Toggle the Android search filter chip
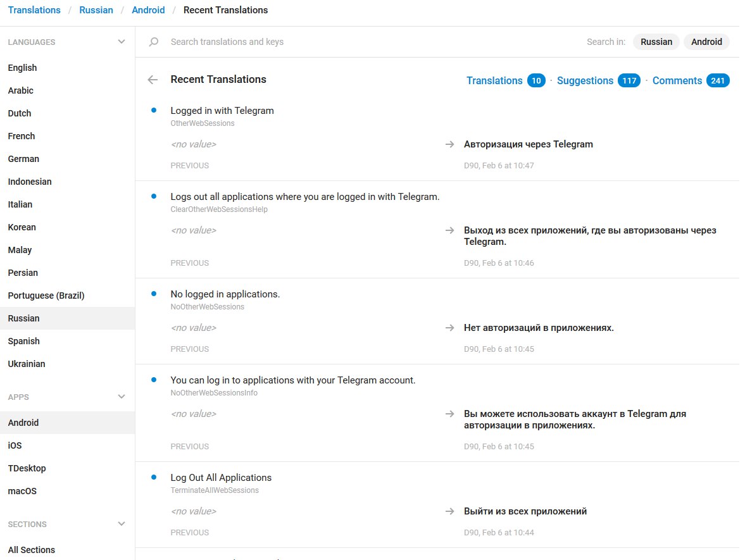This screenshot has height=560, width=745. [x=706, y=42]
